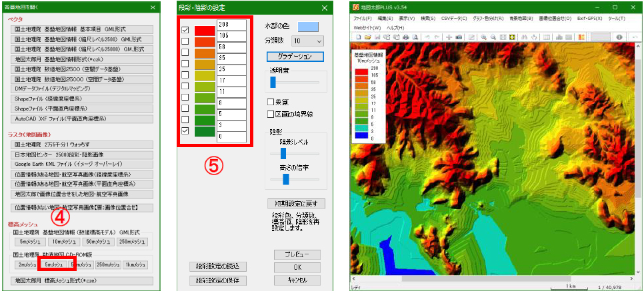This screenshot has width=644, height=295.
Task: Uncheck the checkbox beside the red color row
Action: (x=185, y=30)
